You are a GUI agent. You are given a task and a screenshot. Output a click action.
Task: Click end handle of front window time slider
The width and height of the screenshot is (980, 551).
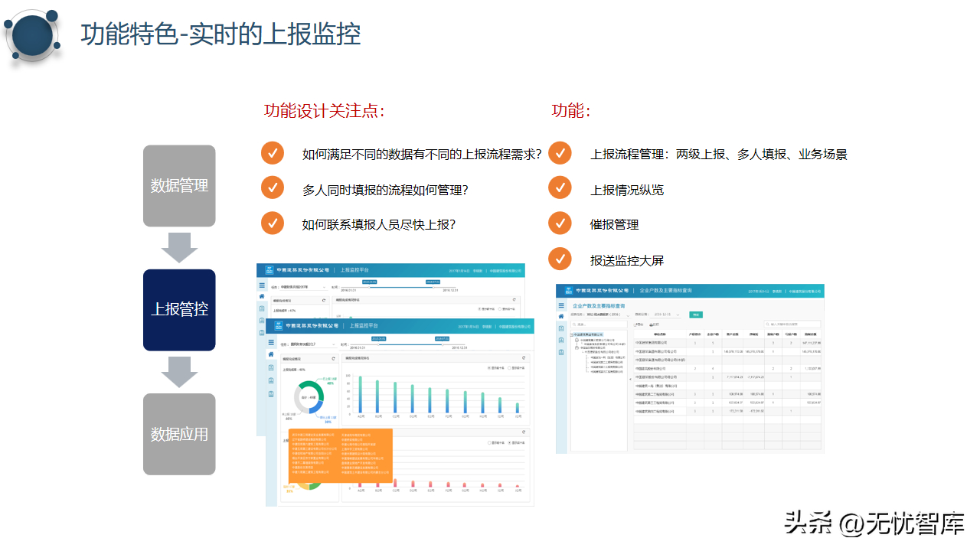click(443, 344)
